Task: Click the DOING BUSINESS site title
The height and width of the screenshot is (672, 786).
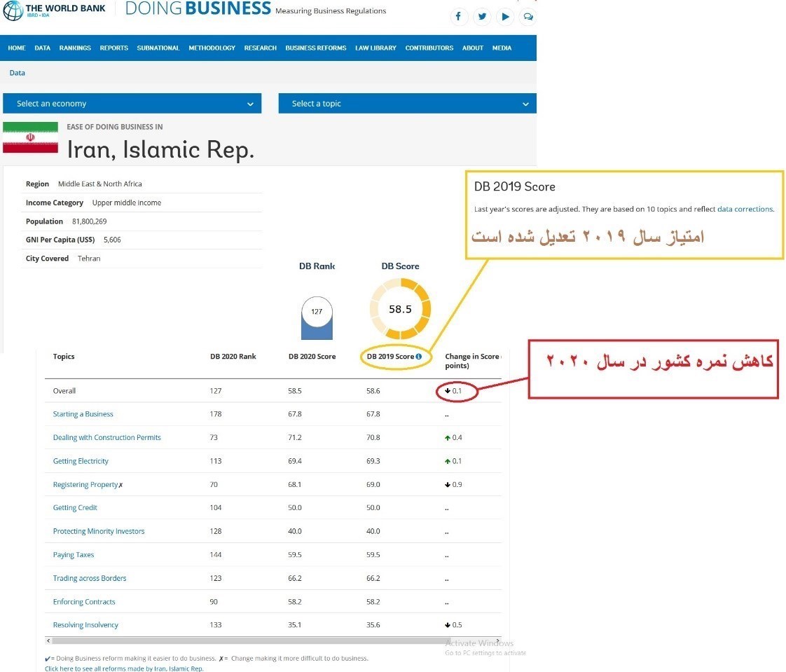Action: click(198, 8)
